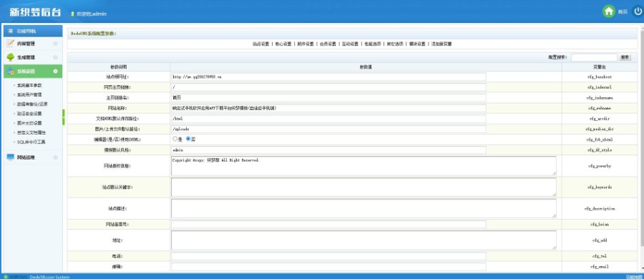Screen dimensions: 644x279
Task: Open the 互动设置 tab
Action: 351,44
